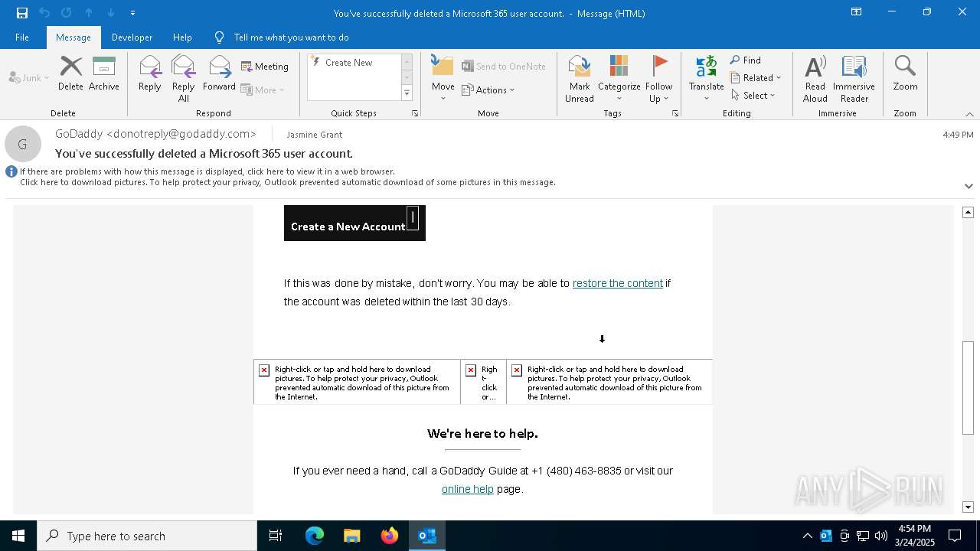
Task: Click Find in the Editing group
Action: tap(745, 60)
